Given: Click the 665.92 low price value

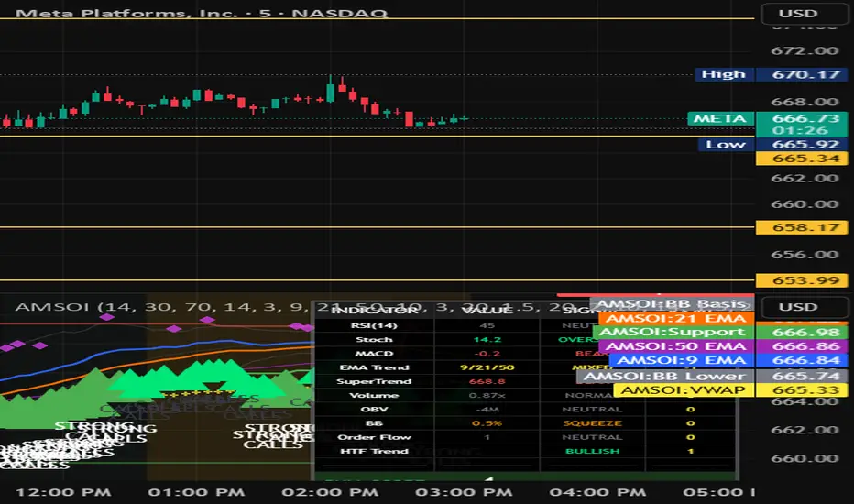Looking at the screenshot, I should tap(802, 145).
